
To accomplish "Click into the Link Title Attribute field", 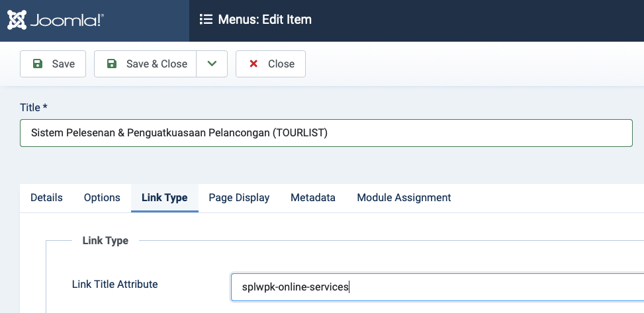I will click(437, 287).
